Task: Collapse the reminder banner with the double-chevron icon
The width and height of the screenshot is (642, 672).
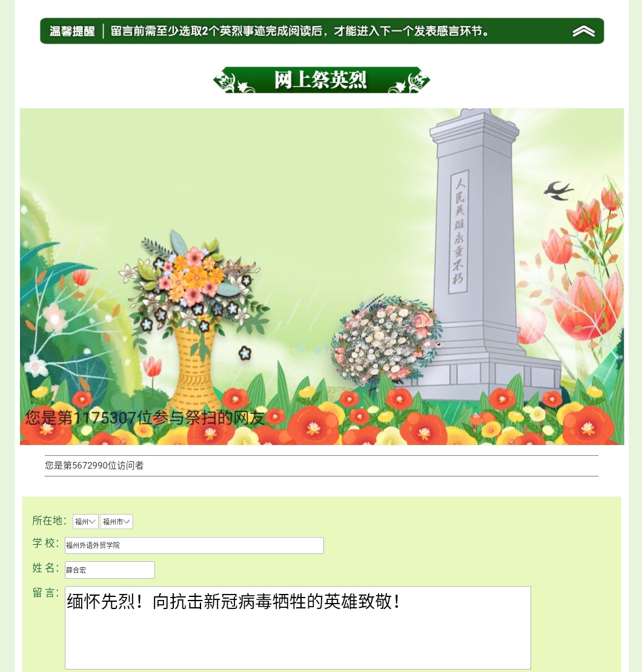Action: 583,31
